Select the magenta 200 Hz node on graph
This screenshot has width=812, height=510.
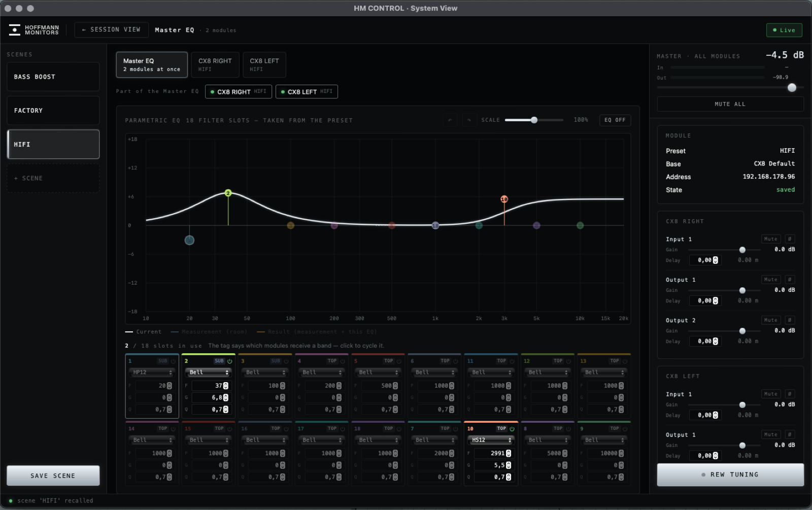pos(334,225)
